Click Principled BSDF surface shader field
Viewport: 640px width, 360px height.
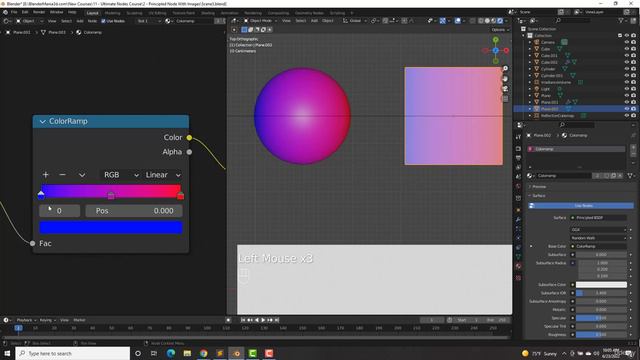[x=599, y=218]
